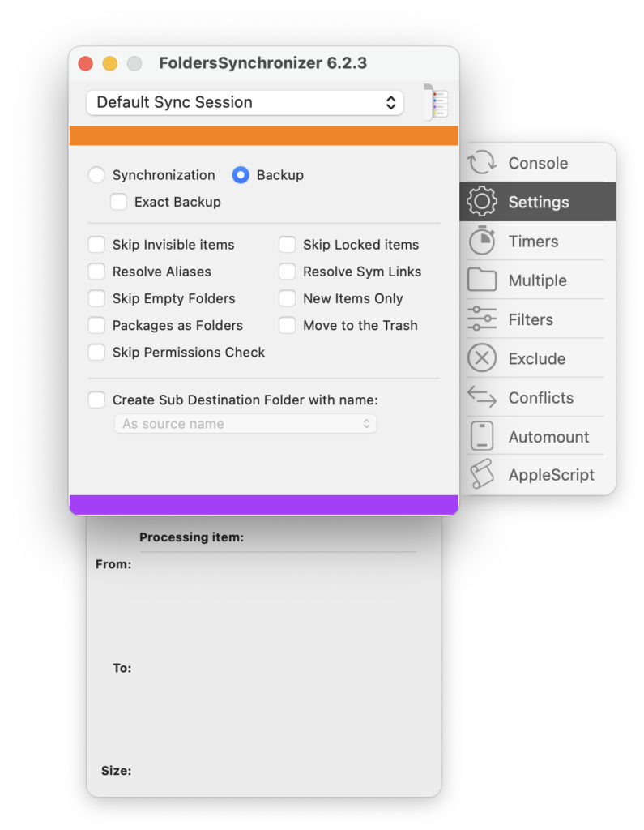Select the Synchronization radio button
The height and width of the screenshot is (830, 644).
96,175
